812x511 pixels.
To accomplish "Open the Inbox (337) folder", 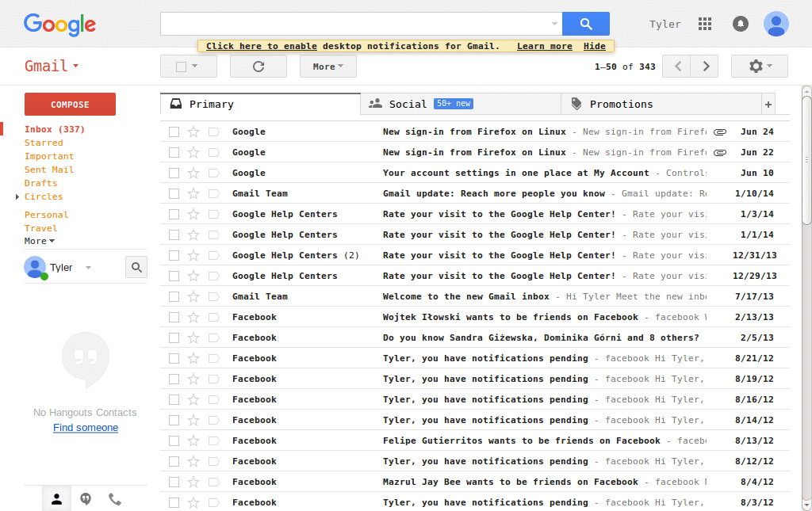I will click(x=55, y=129).
